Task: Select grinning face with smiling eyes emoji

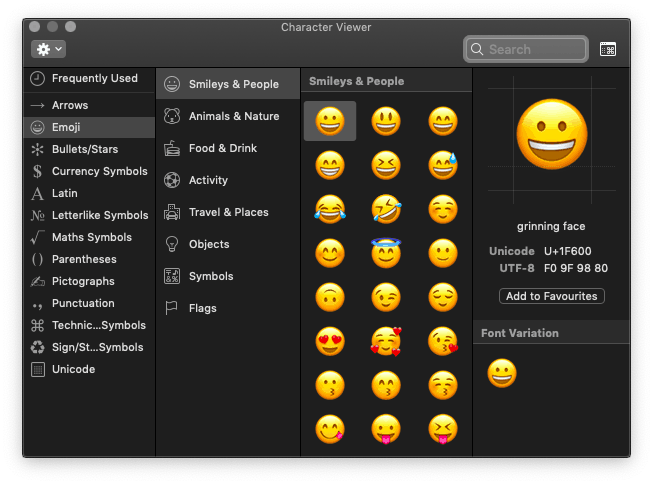Action: tap(443, 121)
